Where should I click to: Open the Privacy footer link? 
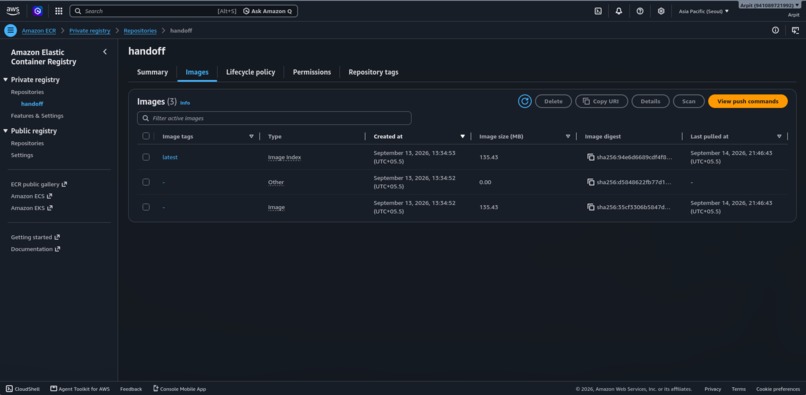[712, 389]
